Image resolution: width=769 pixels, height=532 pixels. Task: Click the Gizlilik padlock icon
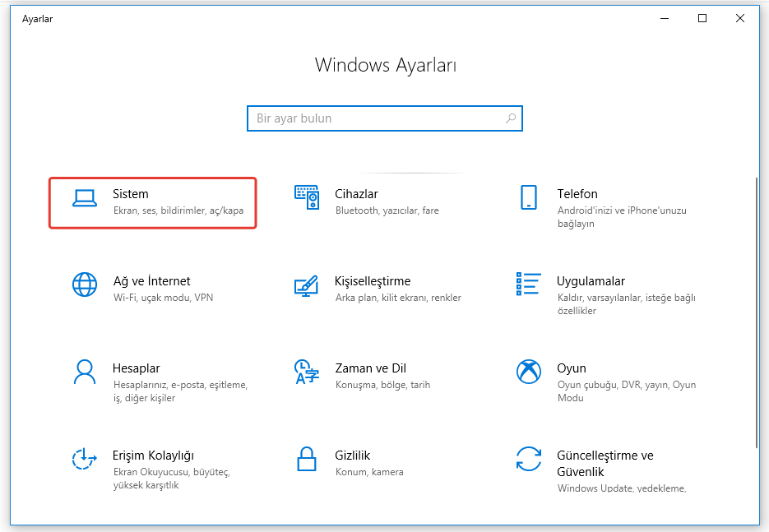[307, 459]
